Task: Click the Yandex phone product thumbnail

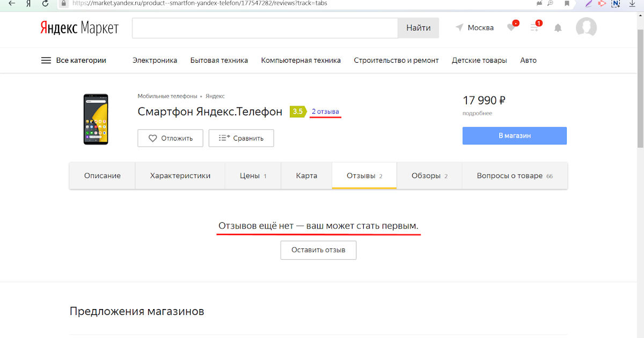Action: pyautogui.click(x=96, y=119)
